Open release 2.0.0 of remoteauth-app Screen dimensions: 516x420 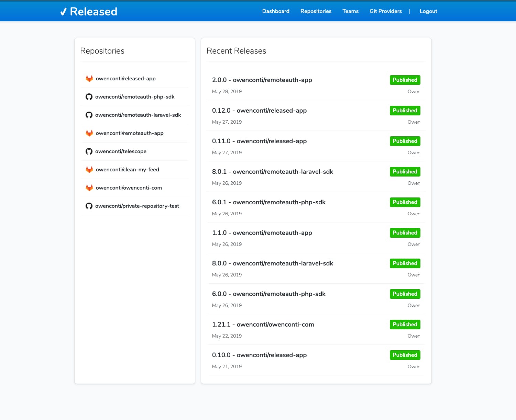(262, 80)
